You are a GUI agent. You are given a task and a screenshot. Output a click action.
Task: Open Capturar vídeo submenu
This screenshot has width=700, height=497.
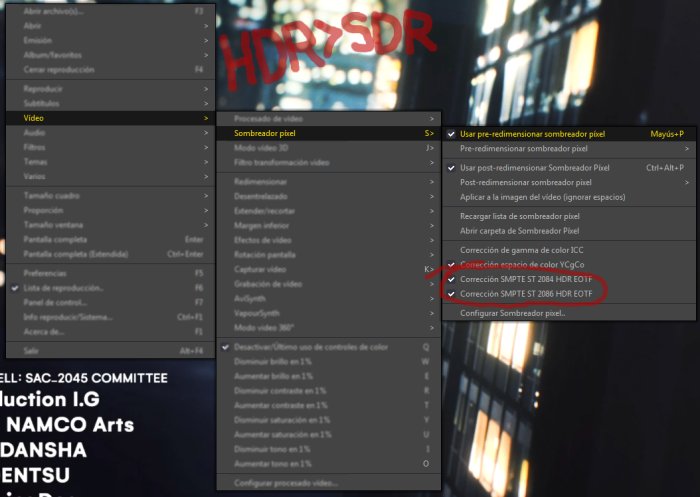coord(329,269)
